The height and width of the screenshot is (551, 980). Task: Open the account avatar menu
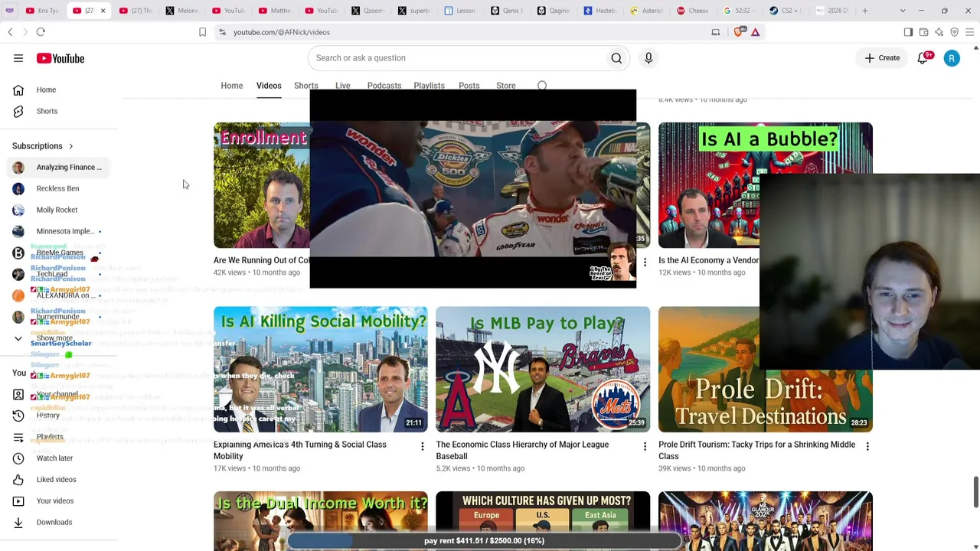tap(952, 58)
